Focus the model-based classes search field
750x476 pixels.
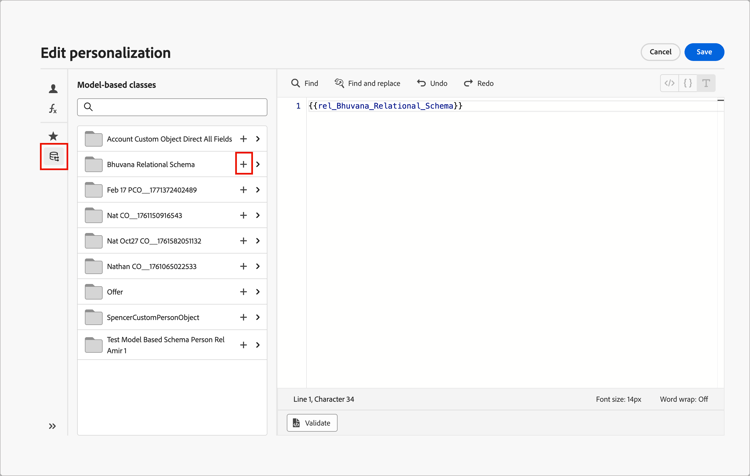coord(172,107)
